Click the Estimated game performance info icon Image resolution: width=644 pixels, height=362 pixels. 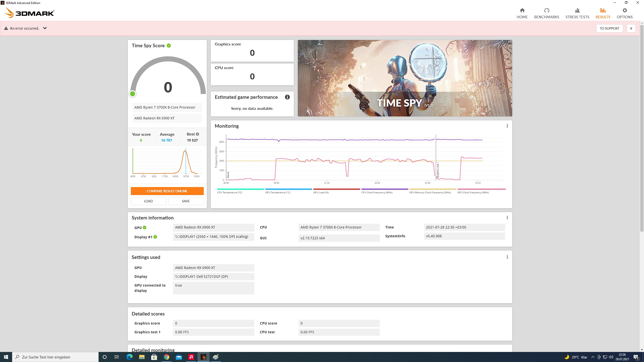[x=287, y=97]
